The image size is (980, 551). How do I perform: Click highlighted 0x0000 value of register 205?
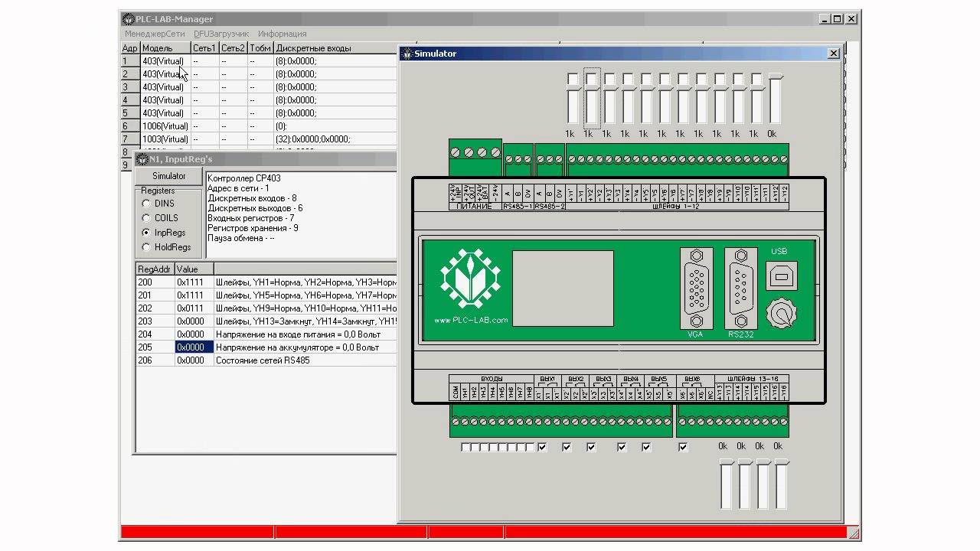tap(194, 347)
